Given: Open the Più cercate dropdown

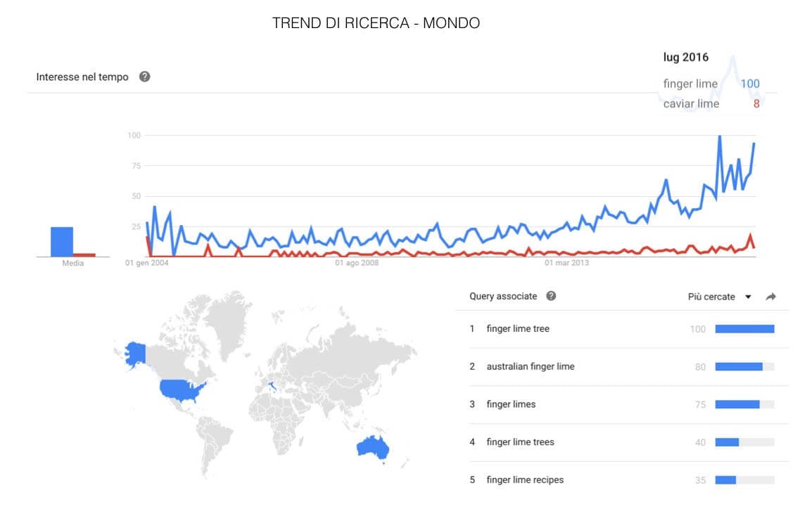Looking at the screenshot, I should tap(719, 297).
